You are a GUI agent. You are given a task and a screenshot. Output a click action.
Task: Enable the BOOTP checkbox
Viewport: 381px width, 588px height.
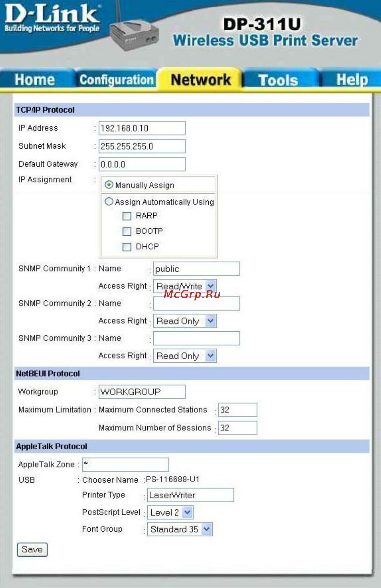point(127,231)
